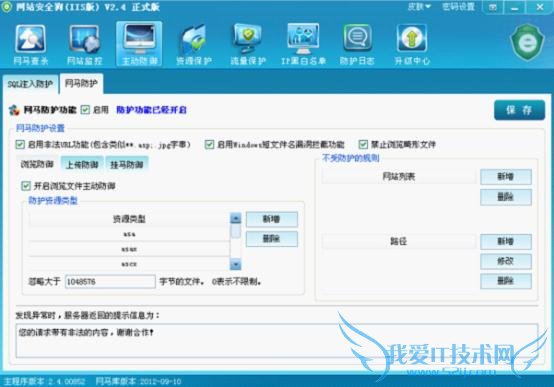Open the 资源保护 resource protection module
554x387 pixels.
[194, 44]
